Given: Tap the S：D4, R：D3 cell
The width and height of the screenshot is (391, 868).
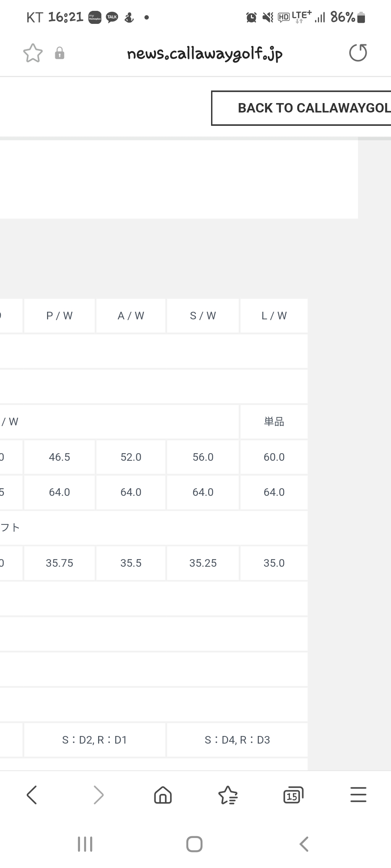Looking at the screenshot, I should [237, 740].
